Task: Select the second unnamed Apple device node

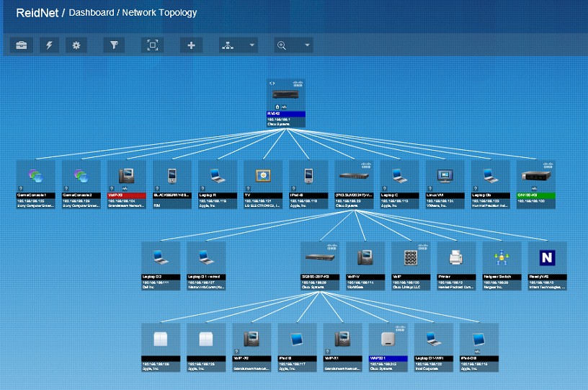Action: click(x=206, y=347)
